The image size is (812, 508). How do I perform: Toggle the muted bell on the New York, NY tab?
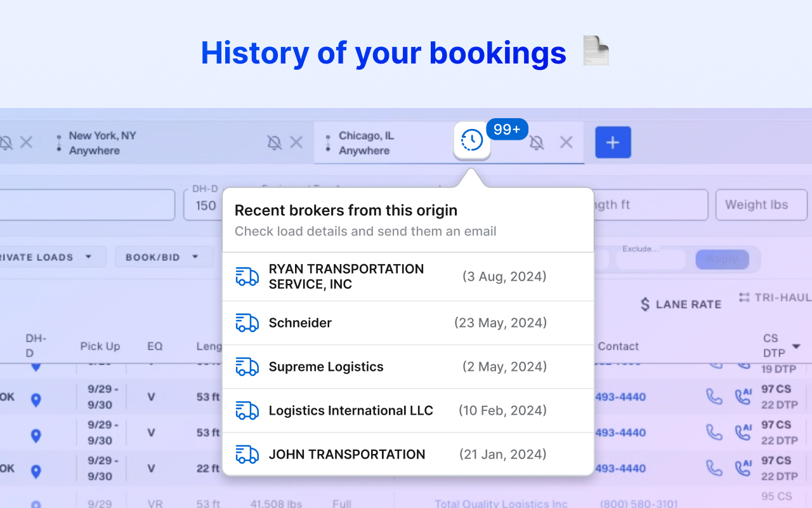click(x=275, y=142)
